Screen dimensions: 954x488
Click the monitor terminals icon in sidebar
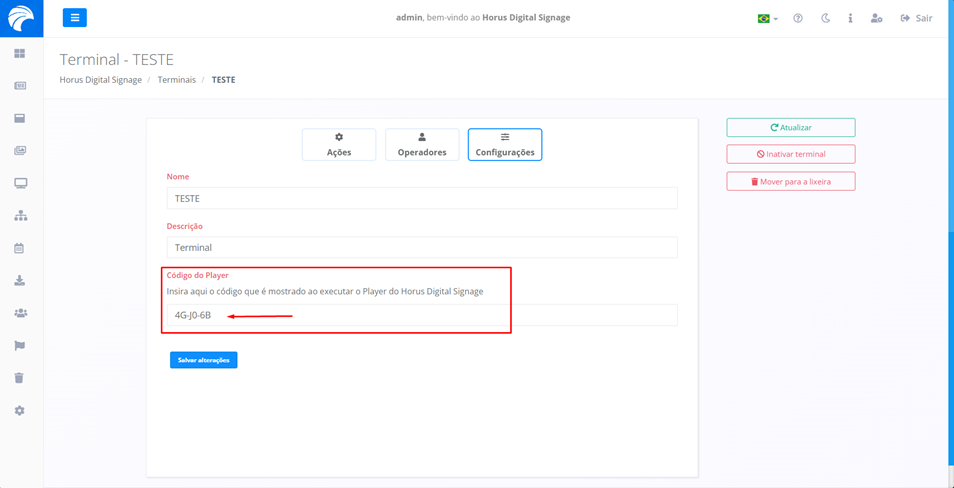pos(20,183)
